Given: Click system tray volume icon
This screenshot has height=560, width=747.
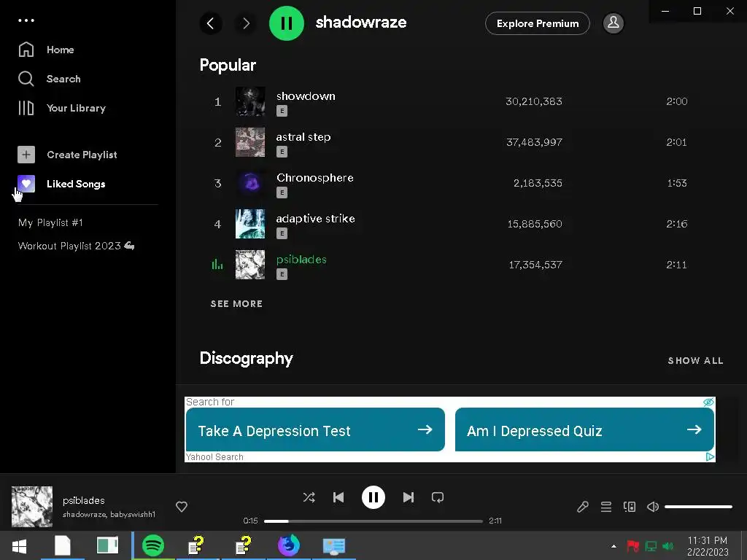Looking at the screenshot, I should [x=668, y=546].
